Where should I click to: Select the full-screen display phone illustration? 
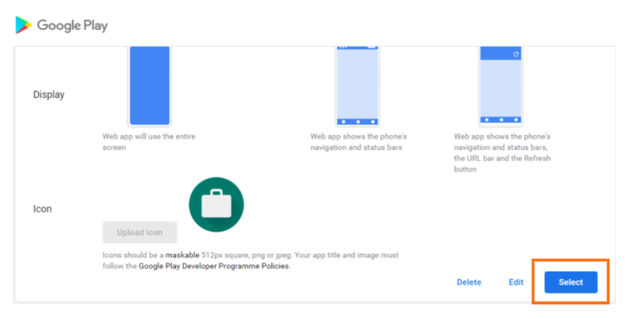click(150, 86)
